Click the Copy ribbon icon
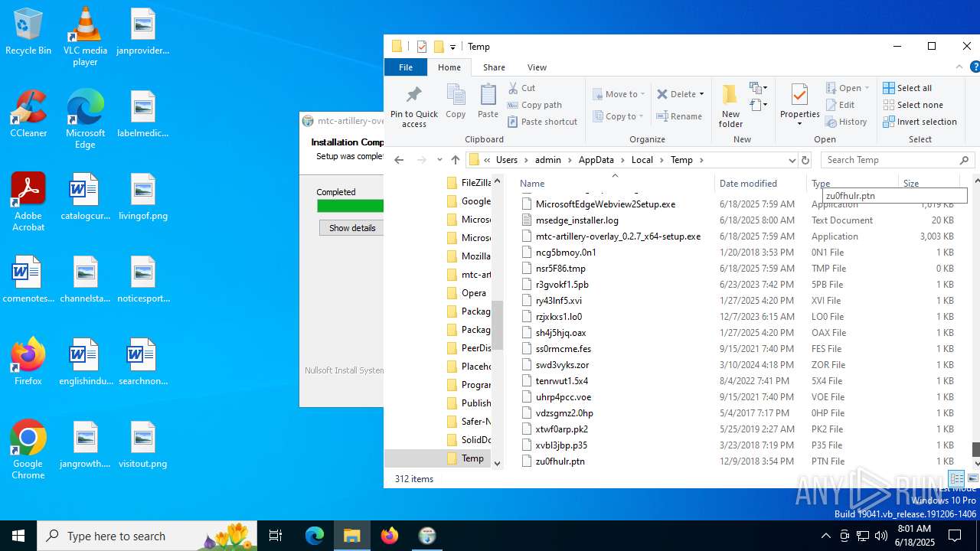The height and width of the screenshot is (551, 980). tap(456, 101)
